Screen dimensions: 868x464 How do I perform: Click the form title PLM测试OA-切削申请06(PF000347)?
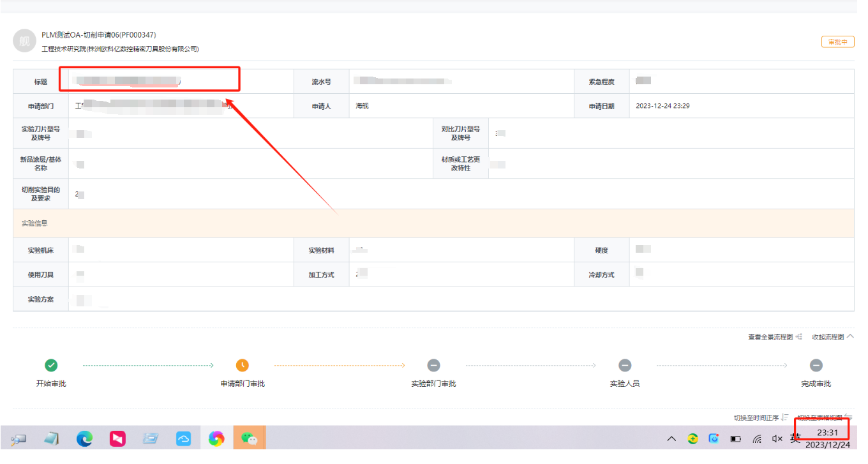(98, 34)
